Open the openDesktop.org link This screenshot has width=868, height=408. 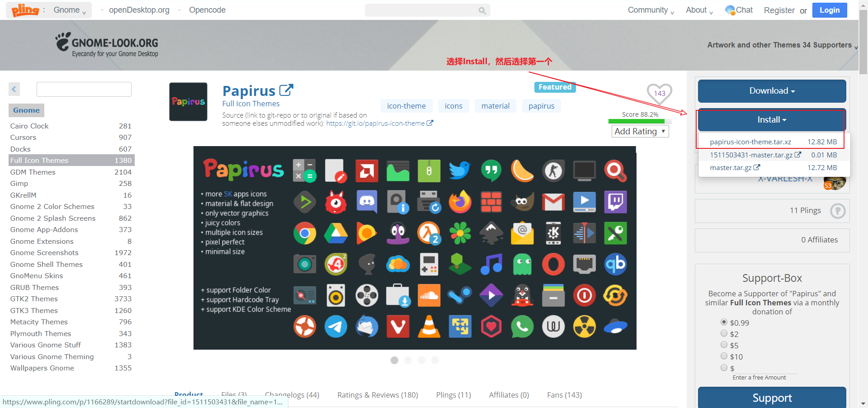[139, 10]
